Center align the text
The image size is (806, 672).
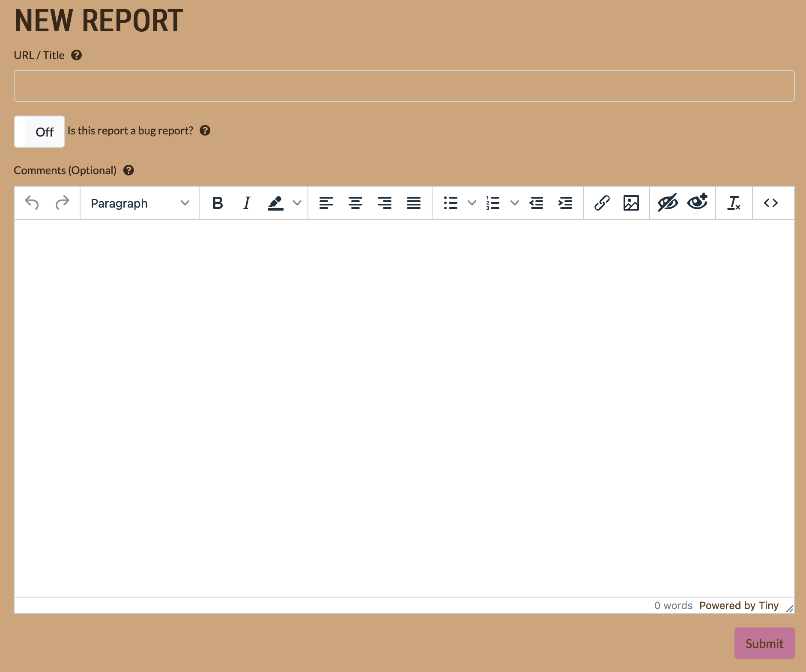point(355,203)
